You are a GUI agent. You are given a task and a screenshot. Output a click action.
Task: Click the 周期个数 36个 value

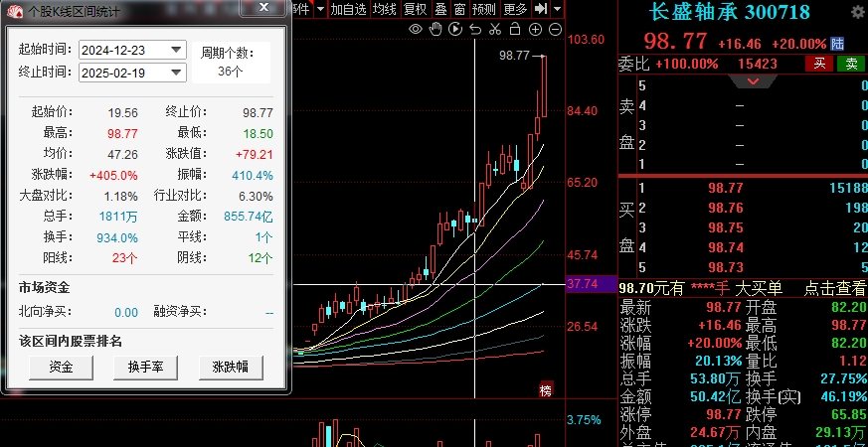click(231, 72)
